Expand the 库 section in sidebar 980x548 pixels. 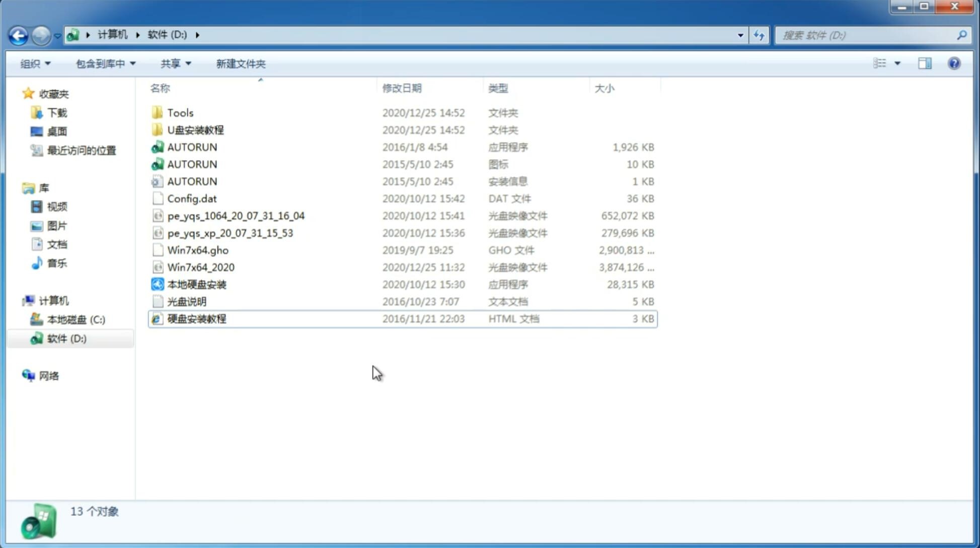[x=18, y=187]
